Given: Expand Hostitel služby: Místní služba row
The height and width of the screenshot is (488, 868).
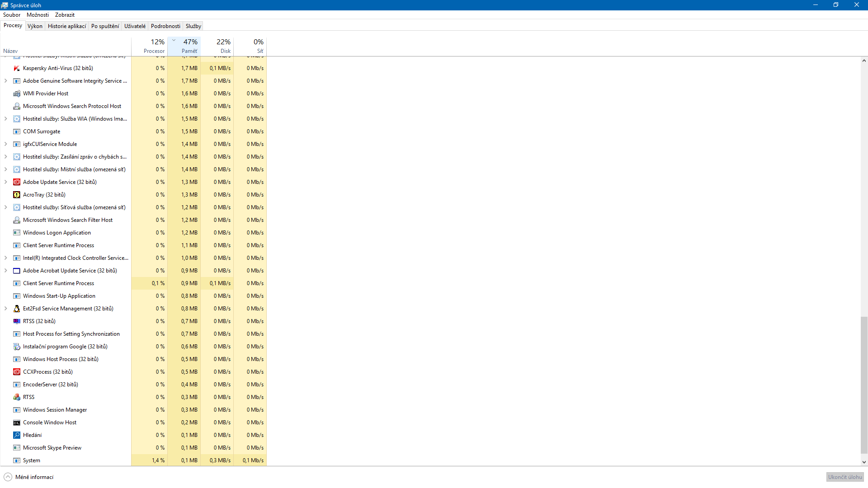Looking at the screenshot, I should point(5,169).
